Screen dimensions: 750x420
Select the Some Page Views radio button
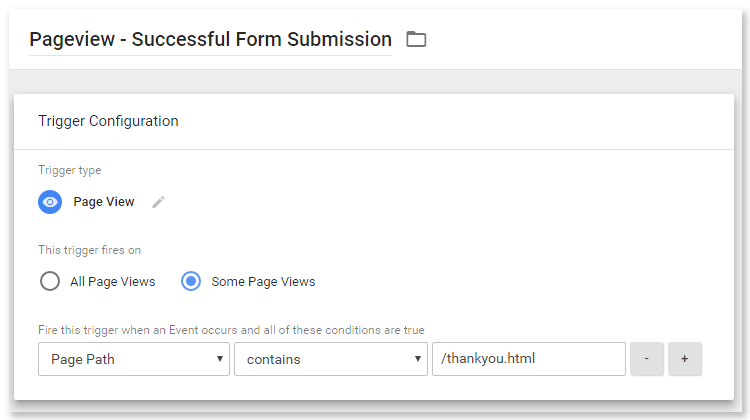[x=191, y=281]
